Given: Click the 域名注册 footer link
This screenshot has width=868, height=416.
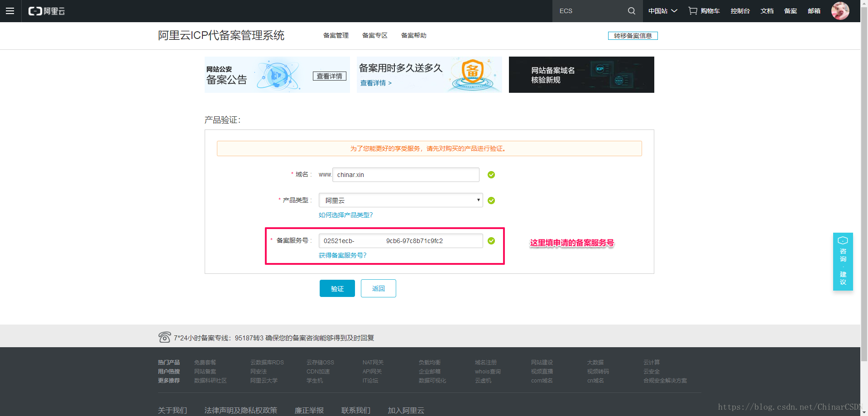Looking at the screenshot, I should point(486,362).
